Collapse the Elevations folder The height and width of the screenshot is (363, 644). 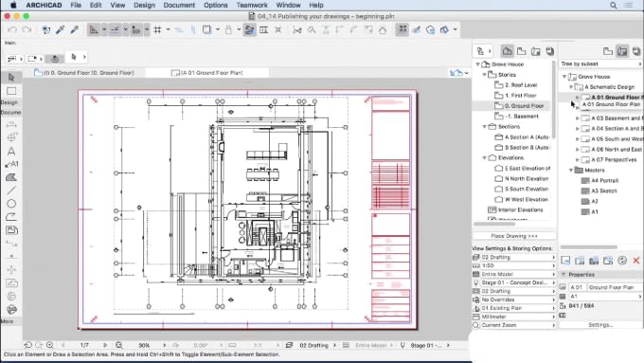tap(485, 158)
